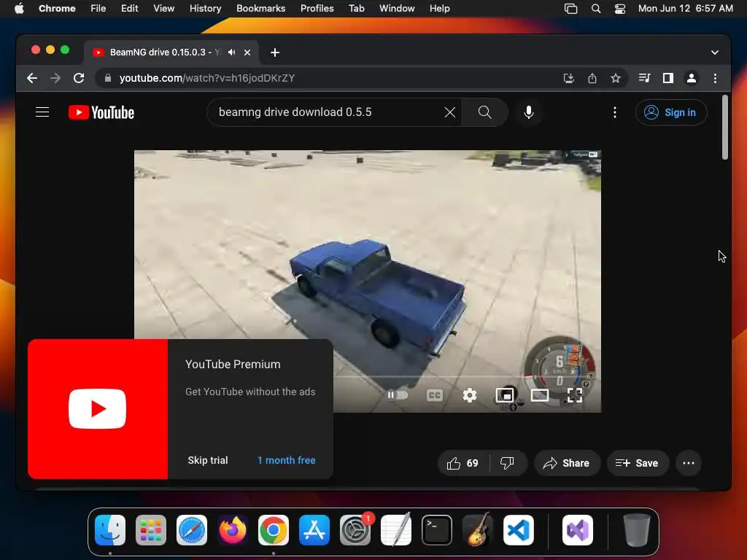Enter full screen video mode
747x560 pixels.
coord(575,394)
